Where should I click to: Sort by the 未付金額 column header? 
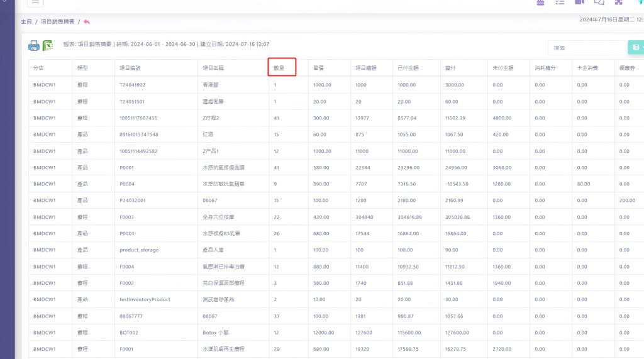tap(503, 68)
